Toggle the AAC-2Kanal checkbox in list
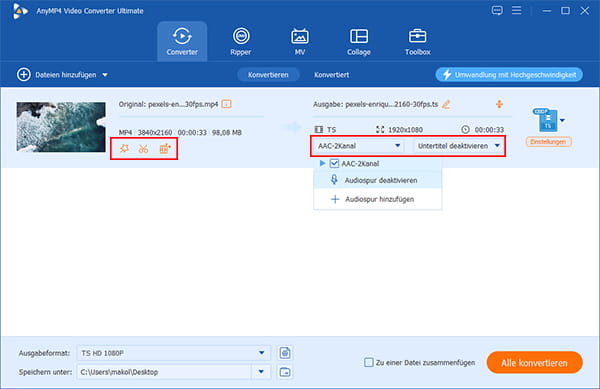The width and height of the screenshot is (600, 389). click(x=334, y=163)
